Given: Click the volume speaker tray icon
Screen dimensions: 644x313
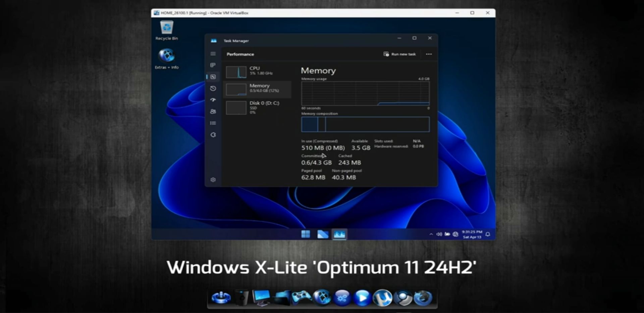Looking at the screenshot, I should tap(439, 234).
